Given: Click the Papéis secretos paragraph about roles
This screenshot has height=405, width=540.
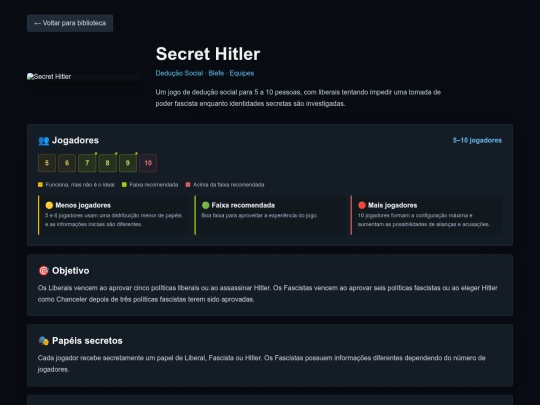Looking at the screenshot, I should click(x=262, y=364).
